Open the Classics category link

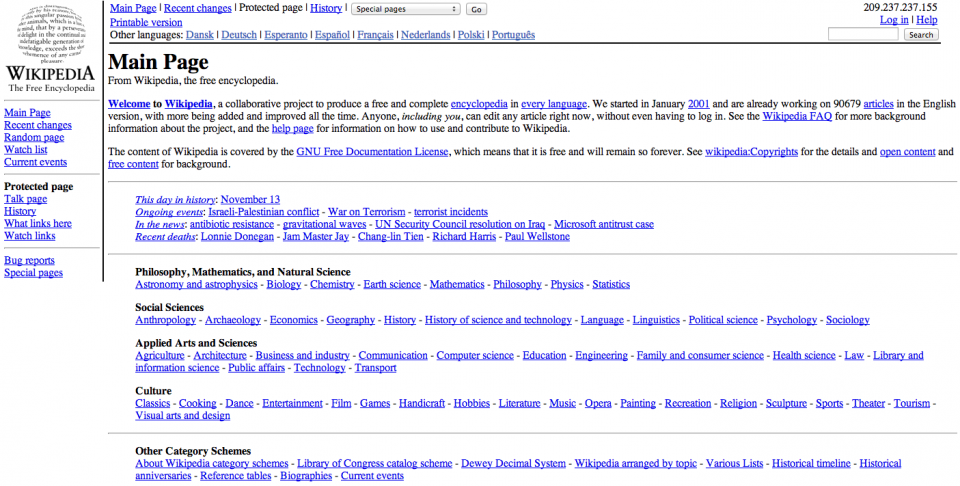152,403
